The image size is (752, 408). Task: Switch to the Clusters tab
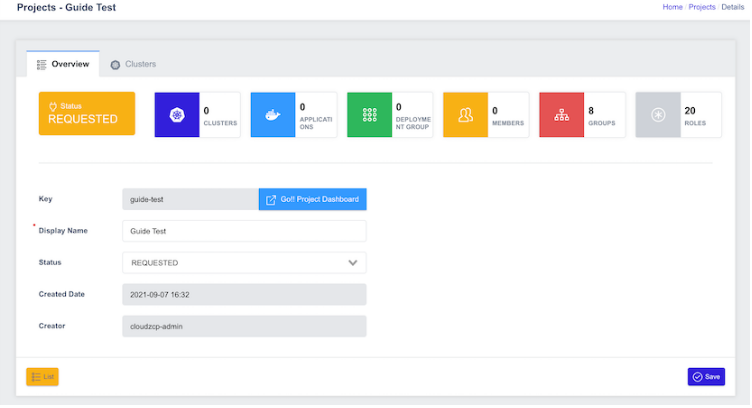click(x=133, y=64)
